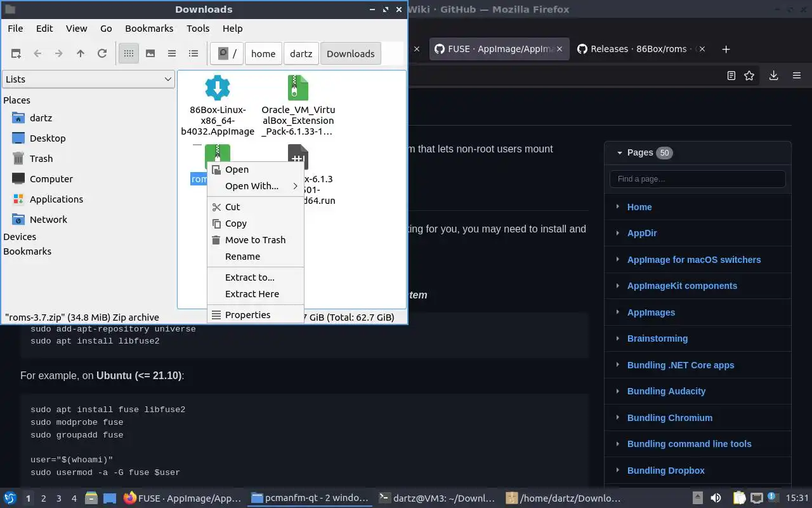
Task: Open a new tab in the file manager toolbar
Action: tap(16, 54)
